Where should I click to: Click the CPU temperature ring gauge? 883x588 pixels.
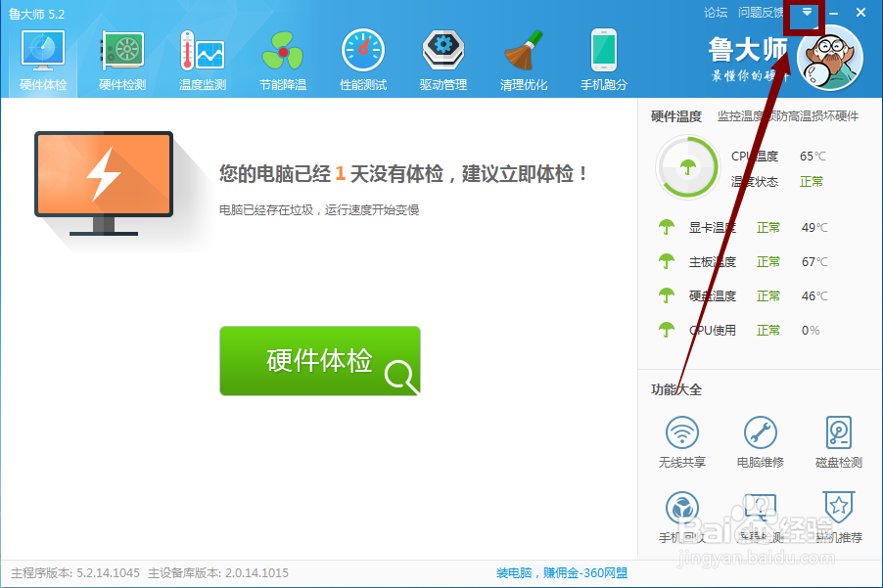coord(687,167)
